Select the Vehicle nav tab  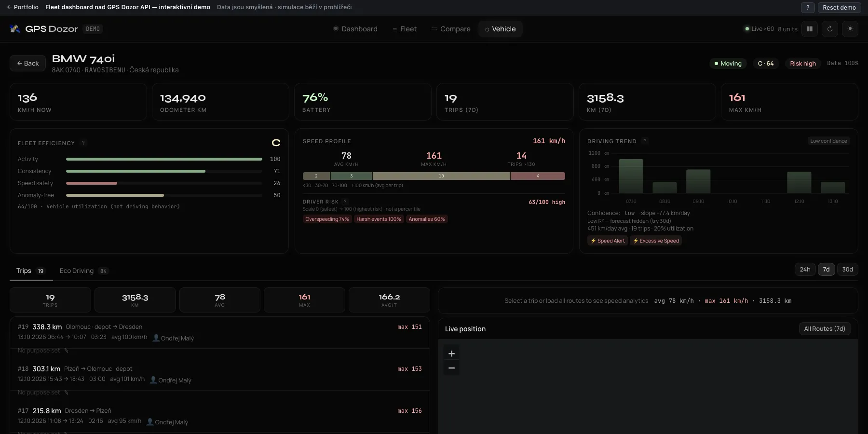(501, 29)
